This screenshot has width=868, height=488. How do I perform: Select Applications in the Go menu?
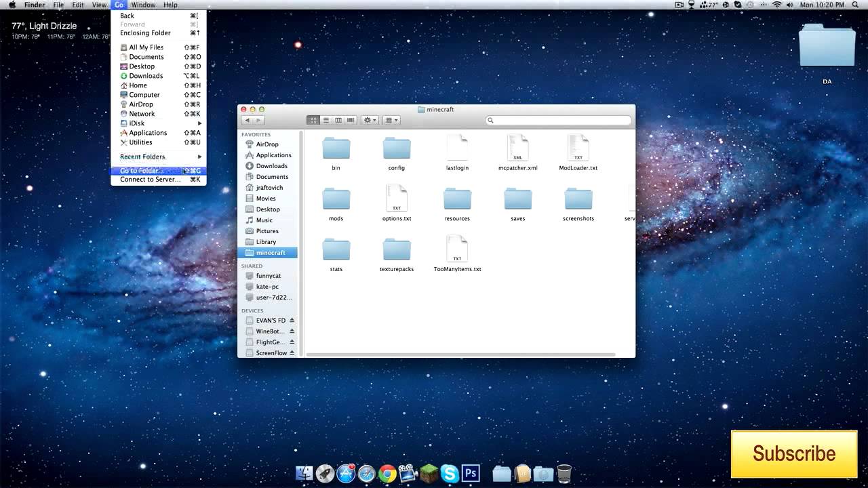coord(159,133)
